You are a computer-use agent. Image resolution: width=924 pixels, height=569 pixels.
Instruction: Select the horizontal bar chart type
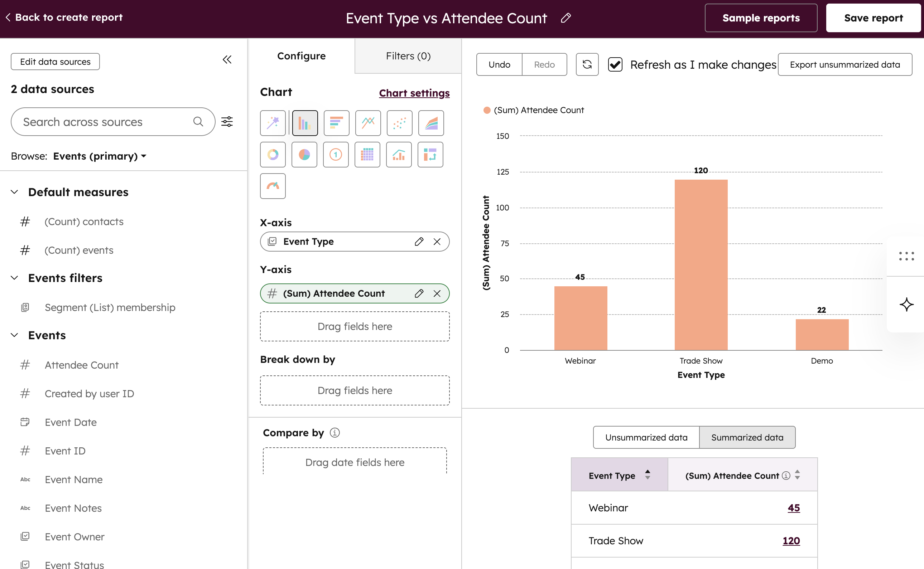coord(336,123)
